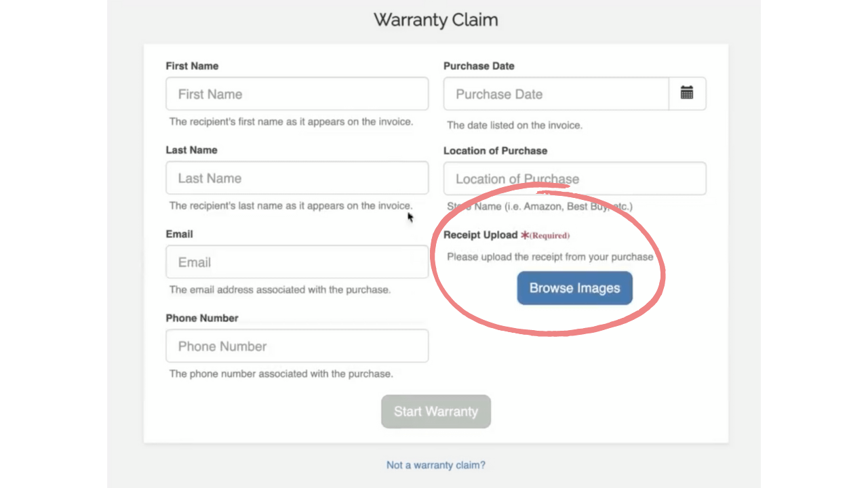Click inside the Last Name field

coord(297,178)
